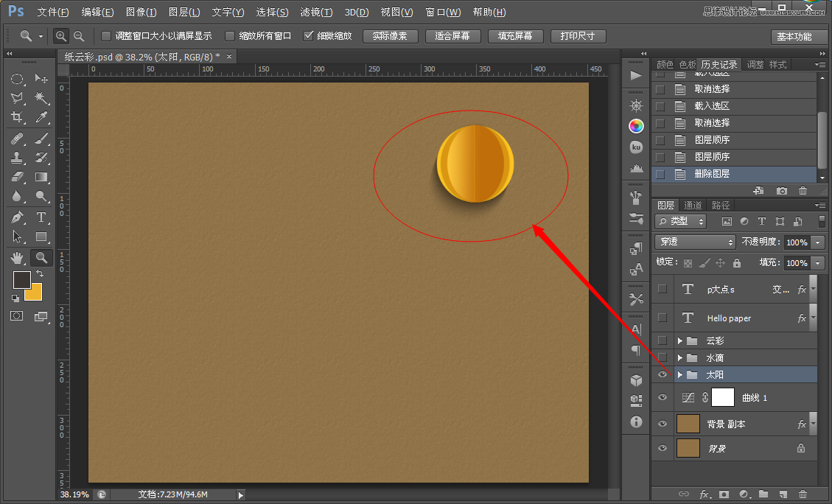This screenshot has width=832, height=504.
Task: Open the 文件 menu
Action: [x=53, y=12]
